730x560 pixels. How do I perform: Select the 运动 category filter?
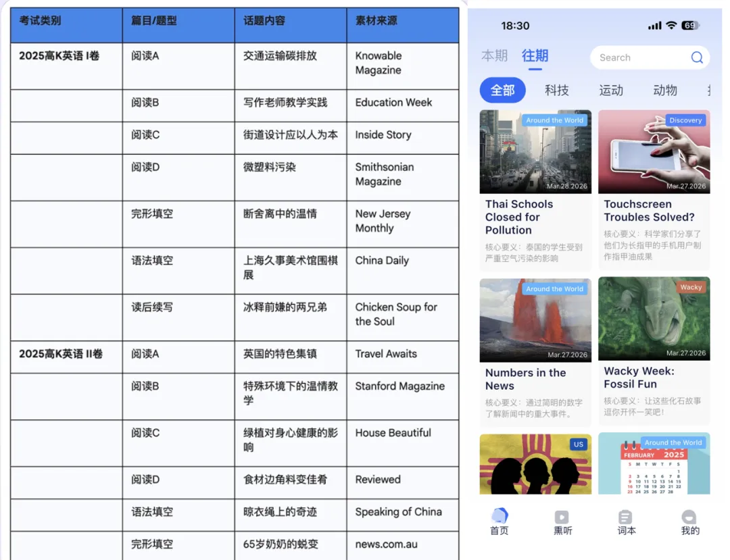pyautogui.click(x=611, y=90)
